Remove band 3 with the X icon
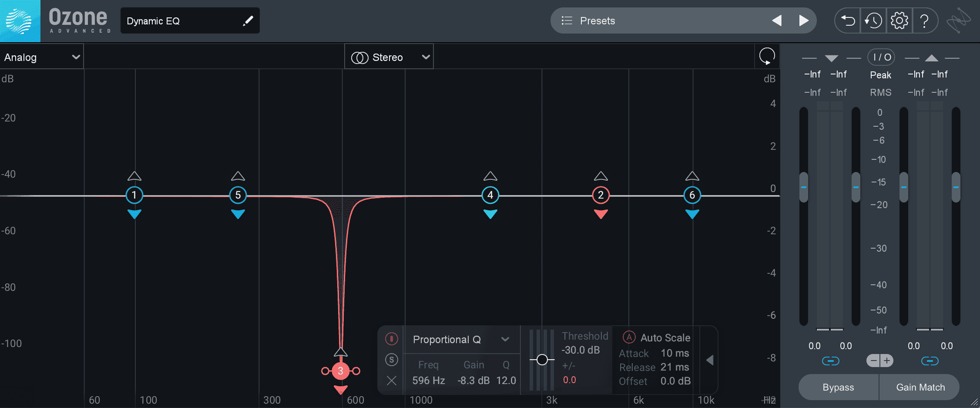This screenshot has height=408, width=980. pos(392,381)
